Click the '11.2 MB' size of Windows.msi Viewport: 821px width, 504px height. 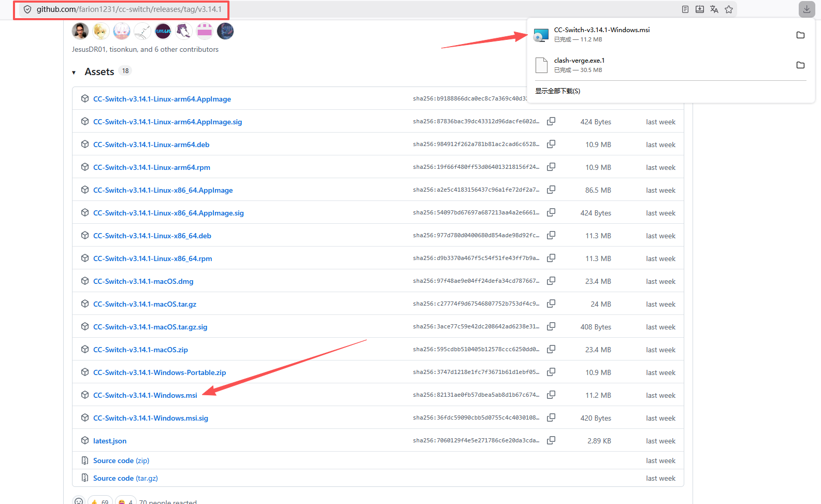598,395
